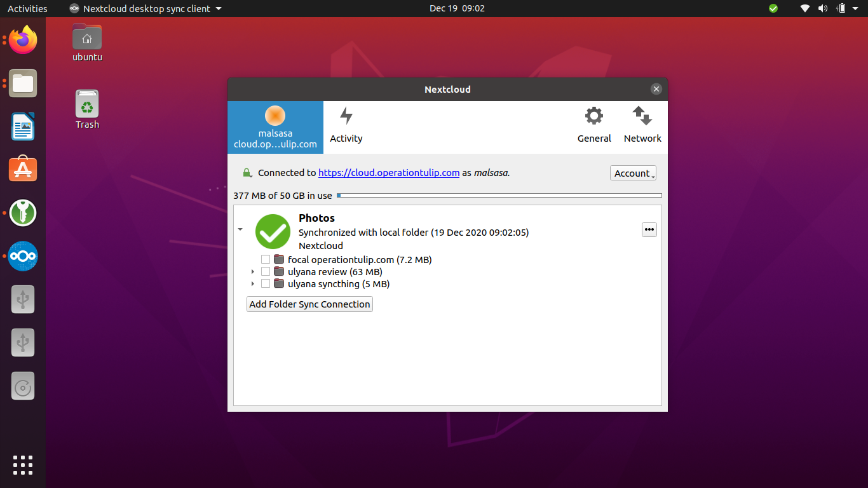
Task: Click the three-dots Photos folder menu
Action: click(649, 229)
